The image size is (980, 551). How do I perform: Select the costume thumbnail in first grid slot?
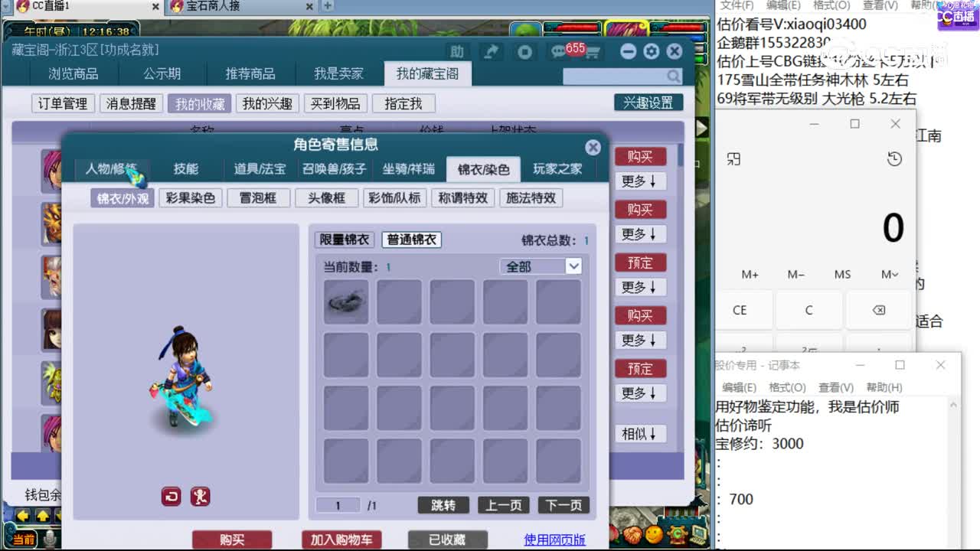(x=346, y=302)
